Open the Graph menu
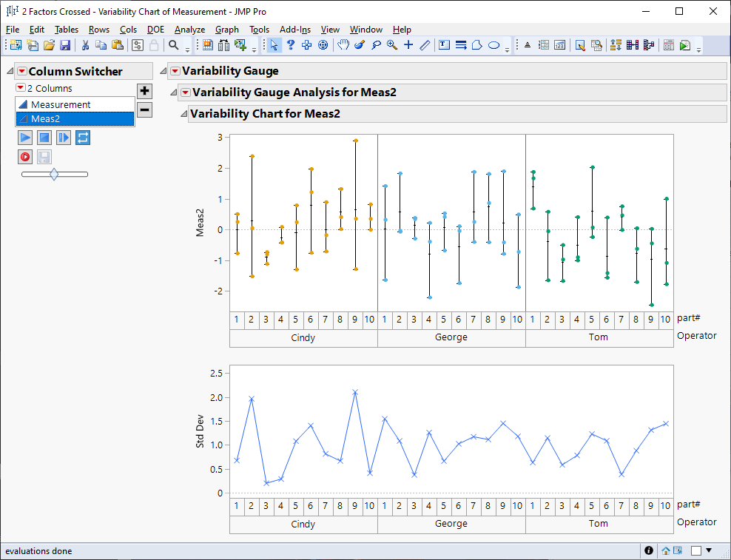This screenshot has height=560, width=731. pyautogui.click(x=226, y=30)
